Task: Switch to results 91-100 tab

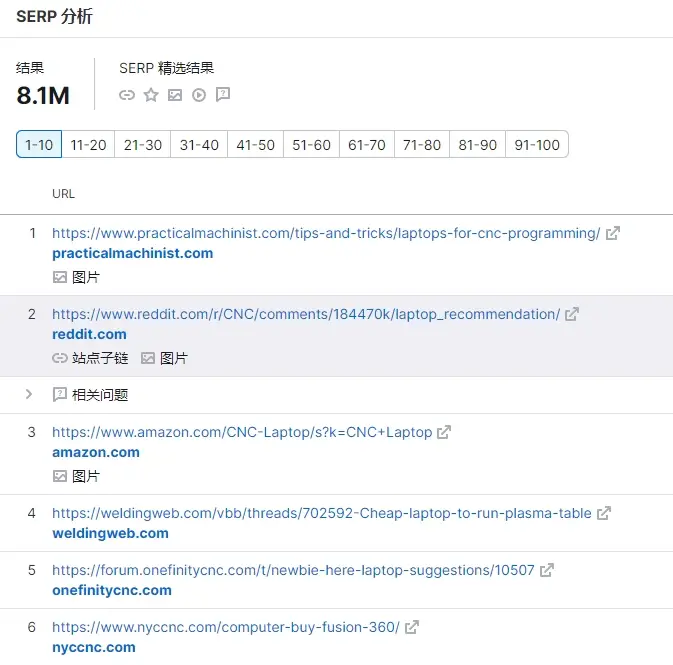Action: coord(537,144)
